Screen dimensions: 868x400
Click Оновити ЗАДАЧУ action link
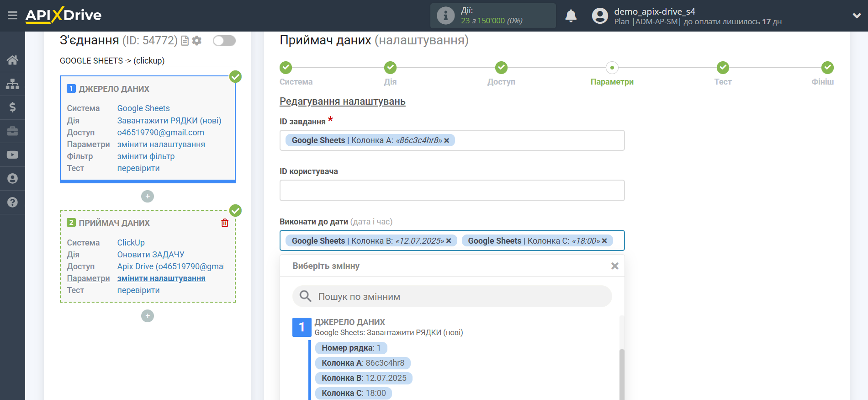(x=151, y=255)
